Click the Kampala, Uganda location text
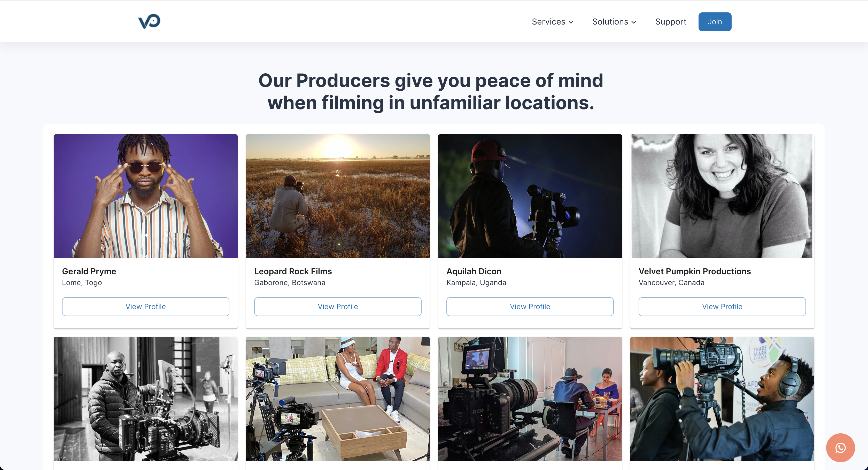This screenshot has width=868, height=470. [476, 283]
